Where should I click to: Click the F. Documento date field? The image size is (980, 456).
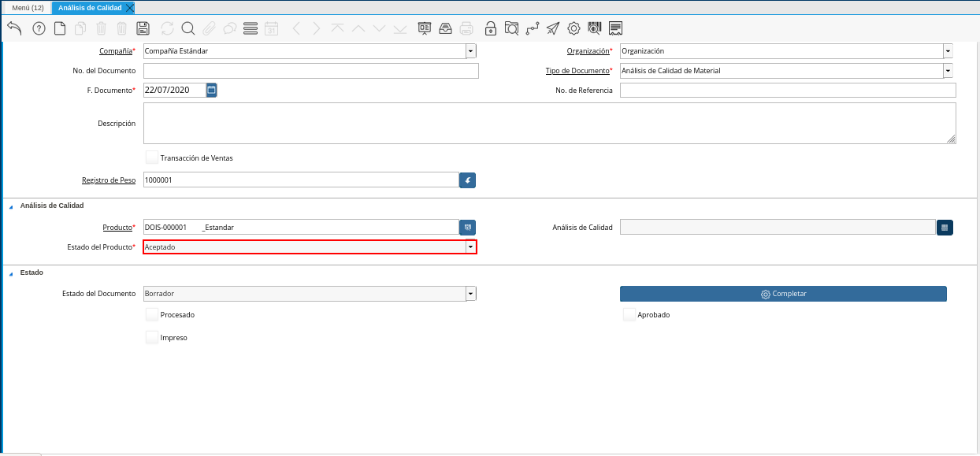[174, 90]
